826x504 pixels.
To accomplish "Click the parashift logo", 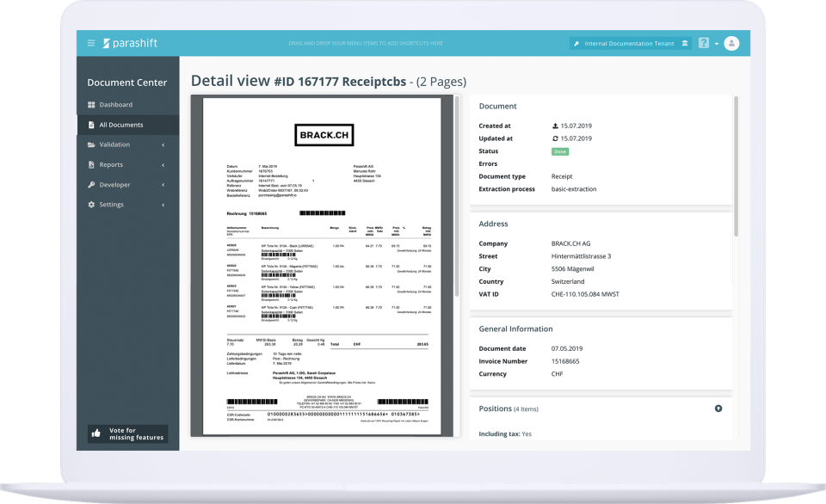I will coord(130,43).
